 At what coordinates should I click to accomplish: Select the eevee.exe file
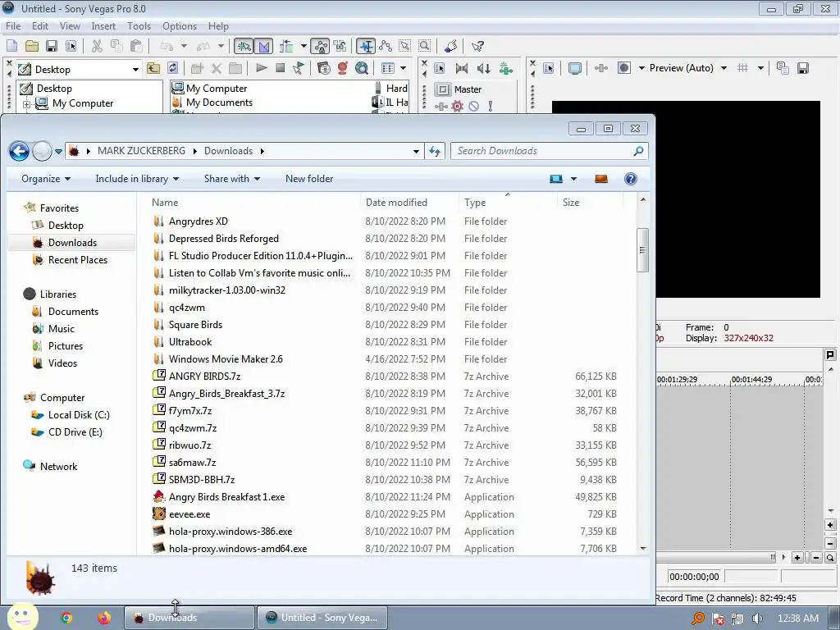pos(189,514)
